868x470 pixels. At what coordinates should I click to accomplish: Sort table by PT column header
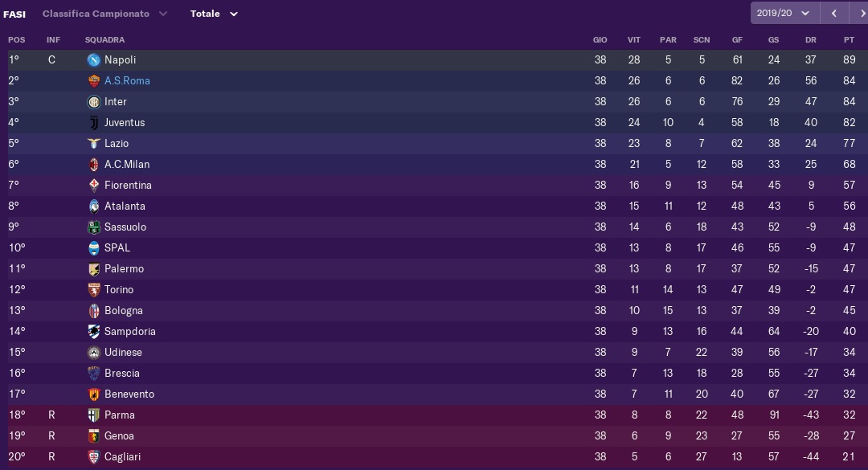click(850, 40)
